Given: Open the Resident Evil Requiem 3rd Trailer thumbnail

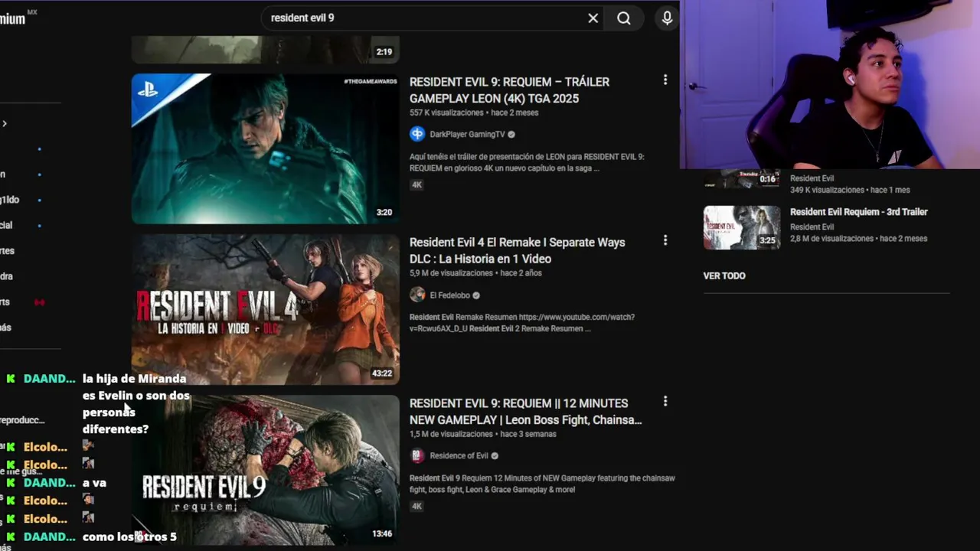Looking at the screenshot, I should pos(742,227).
